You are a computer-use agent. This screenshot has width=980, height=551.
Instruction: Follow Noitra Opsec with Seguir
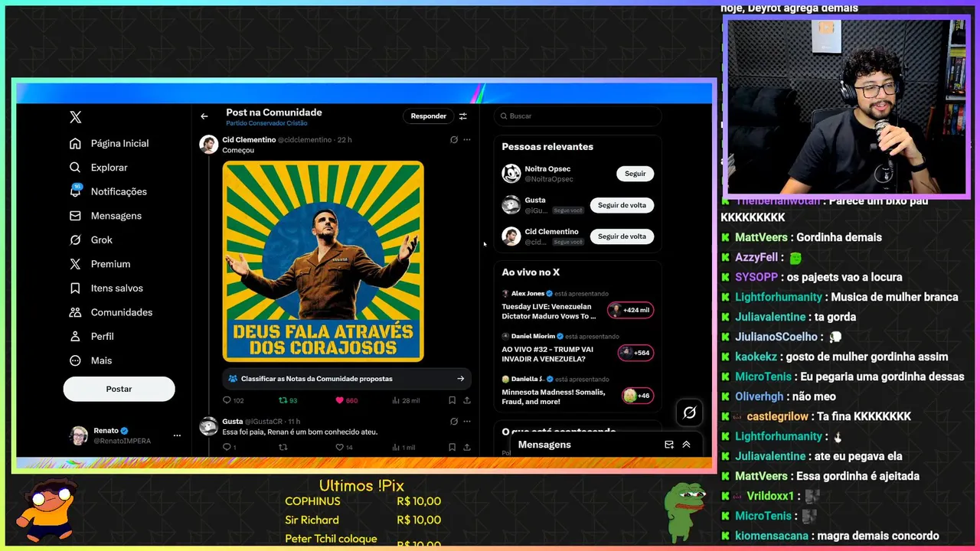tap(635, 174)
